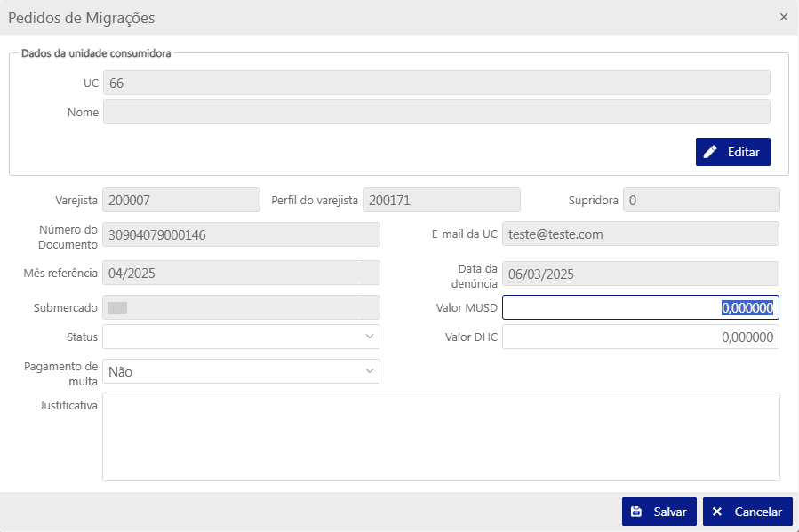Click the Dados da unidade consumidora heading

click(96, 53)
